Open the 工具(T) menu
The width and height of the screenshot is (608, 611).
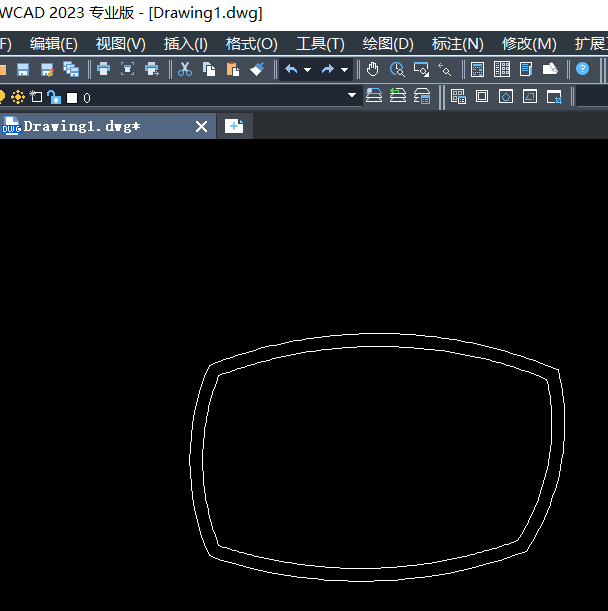[x=320, y=44]
